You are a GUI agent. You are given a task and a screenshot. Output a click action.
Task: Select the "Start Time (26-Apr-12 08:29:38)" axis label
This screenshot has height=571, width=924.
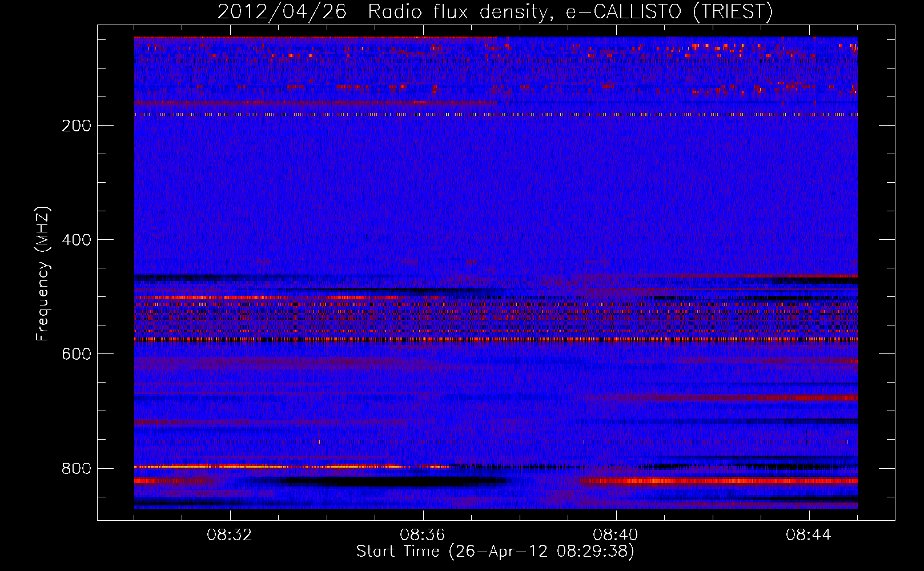(x=496, y=552)
